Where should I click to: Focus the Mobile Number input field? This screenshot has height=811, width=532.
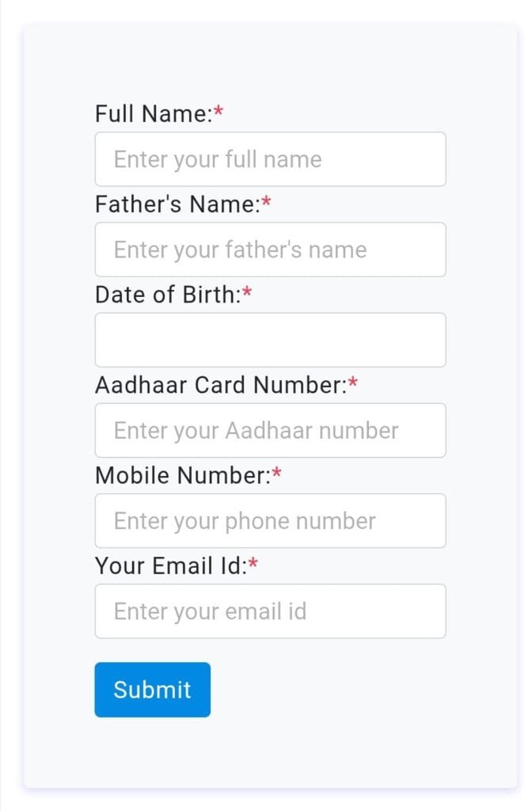tap(270, 520)
